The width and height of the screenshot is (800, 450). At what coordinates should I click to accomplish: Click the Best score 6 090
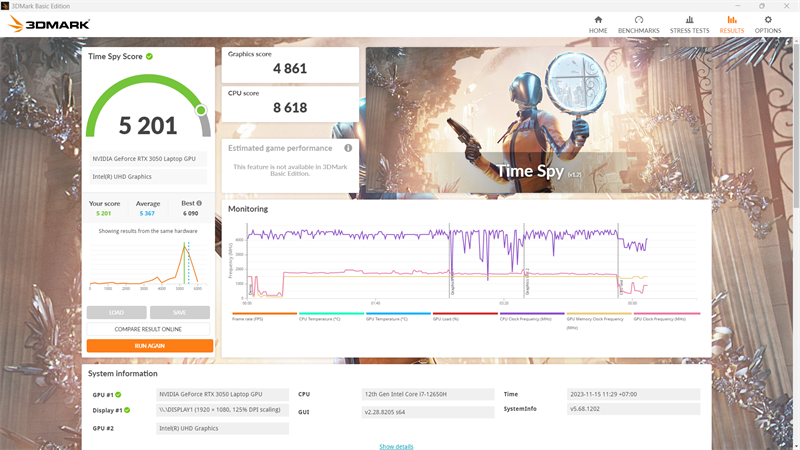pos(190,213)
